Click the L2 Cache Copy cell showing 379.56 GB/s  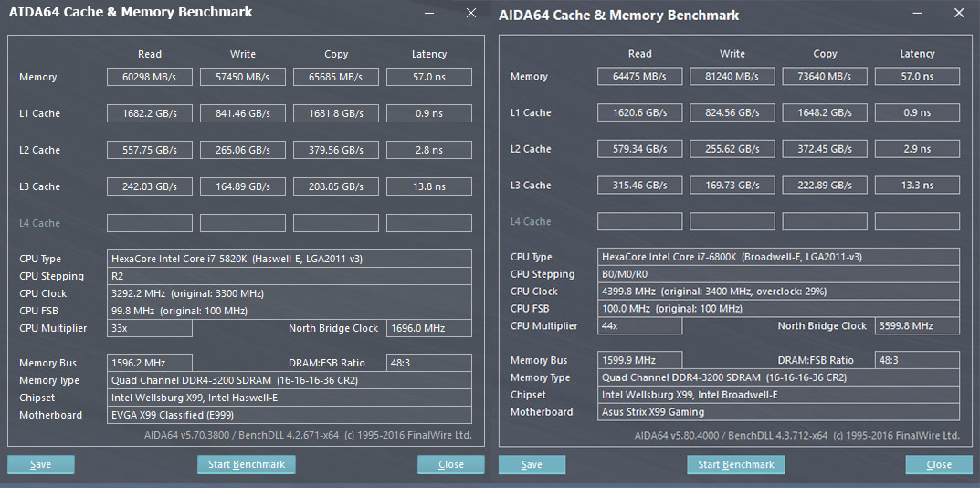336,150
